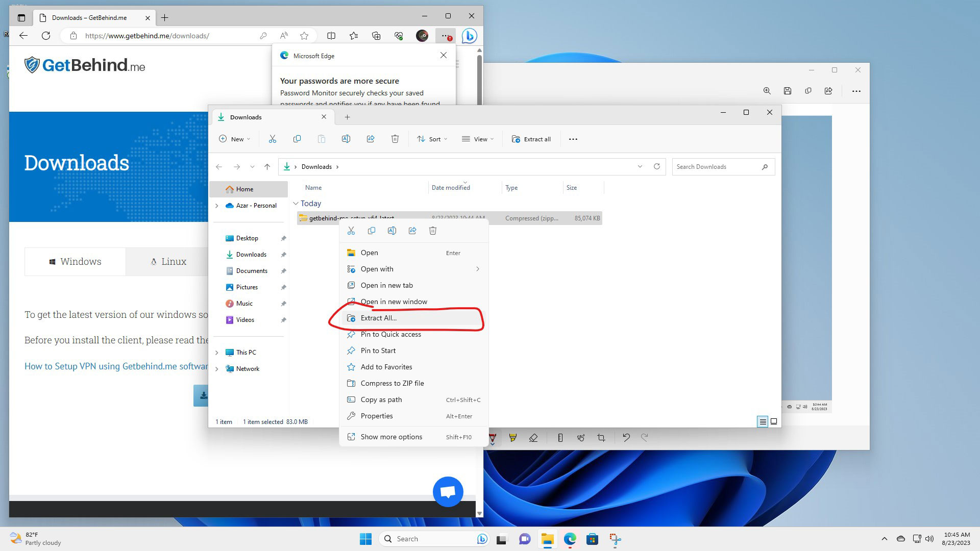The height and width of the screenshot is (551, 980).
Task: Click the Copy icon in Explorer toolbar
Action: 297,139
